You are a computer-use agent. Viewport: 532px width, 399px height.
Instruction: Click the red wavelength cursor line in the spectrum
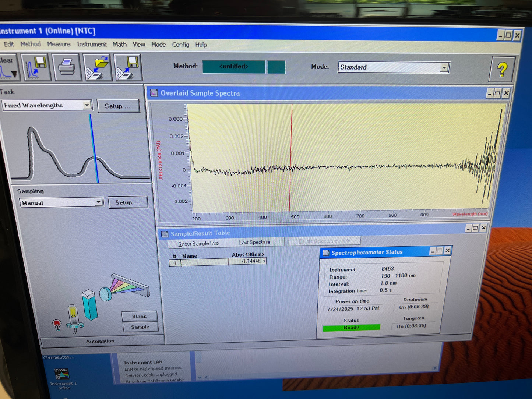[291, 158]
